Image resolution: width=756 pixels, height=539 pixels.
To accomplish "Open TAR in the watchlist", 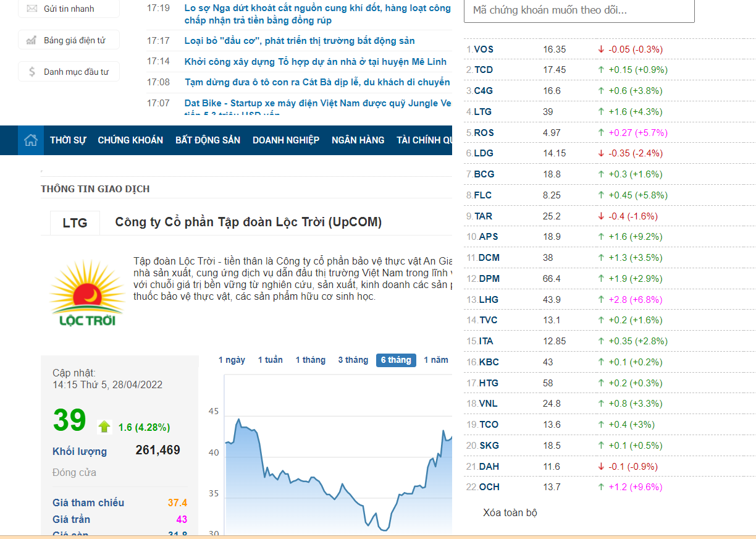I will 484,216.
